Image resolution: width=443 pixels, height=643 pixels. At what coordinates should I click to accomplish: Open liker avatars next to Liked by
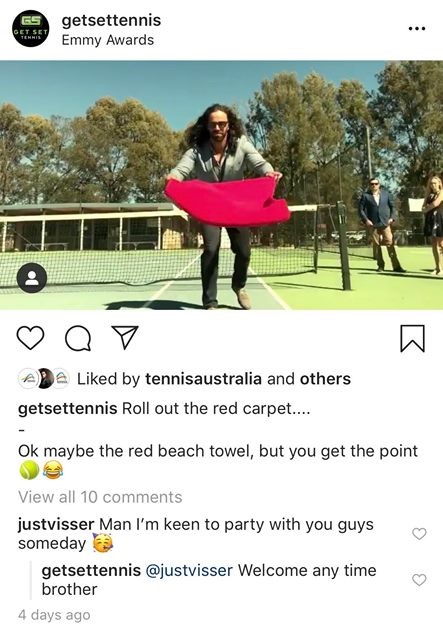coord(43,378)
